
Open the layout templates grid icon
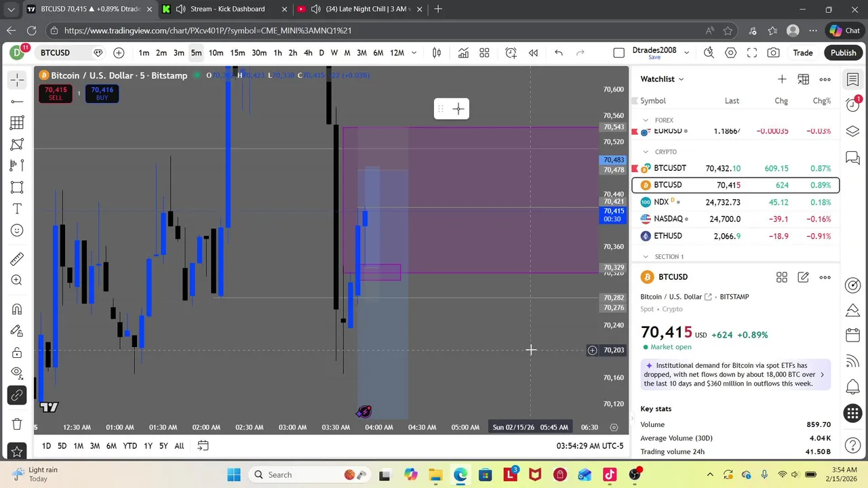485,53
